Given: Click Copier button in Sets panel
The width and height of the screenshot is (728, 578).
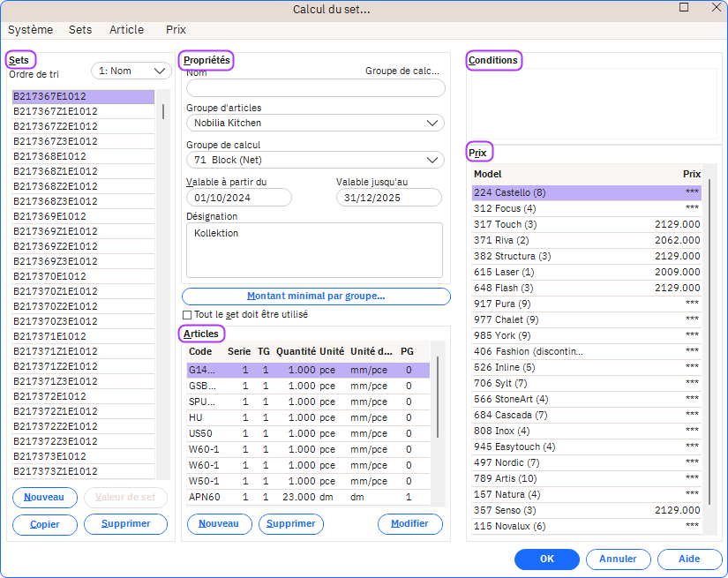Looking at the screenshot, I should pyautogui.click(x=44, y=524).
